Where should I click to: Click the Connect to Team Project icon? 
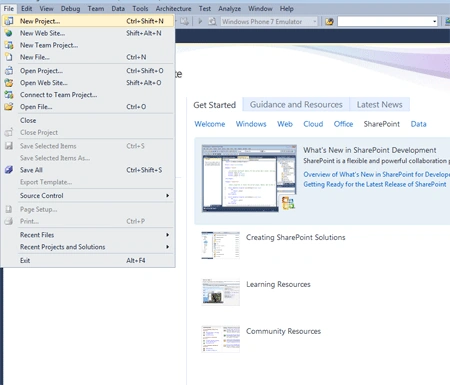[x=9, y=95]
